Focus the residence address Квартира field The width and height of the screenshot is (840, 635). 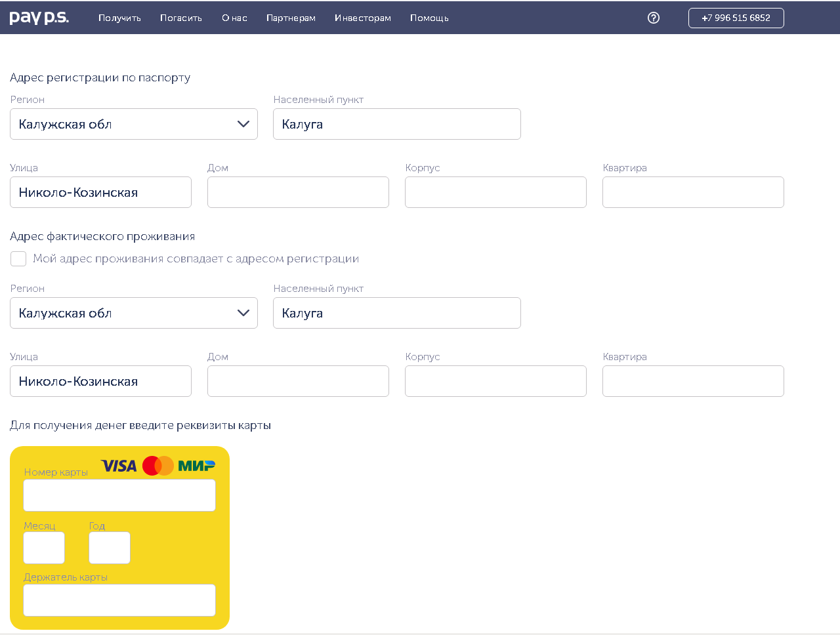693,381
